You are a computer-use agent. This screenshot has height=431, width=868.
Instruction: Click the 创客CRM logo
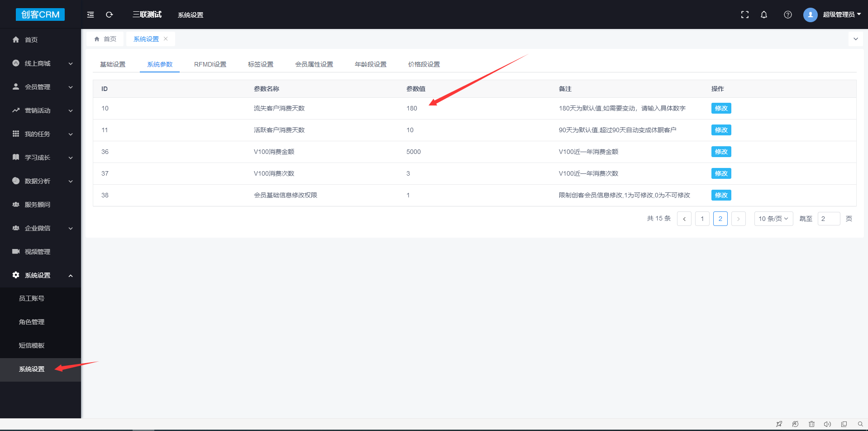[x=40, y=14]
